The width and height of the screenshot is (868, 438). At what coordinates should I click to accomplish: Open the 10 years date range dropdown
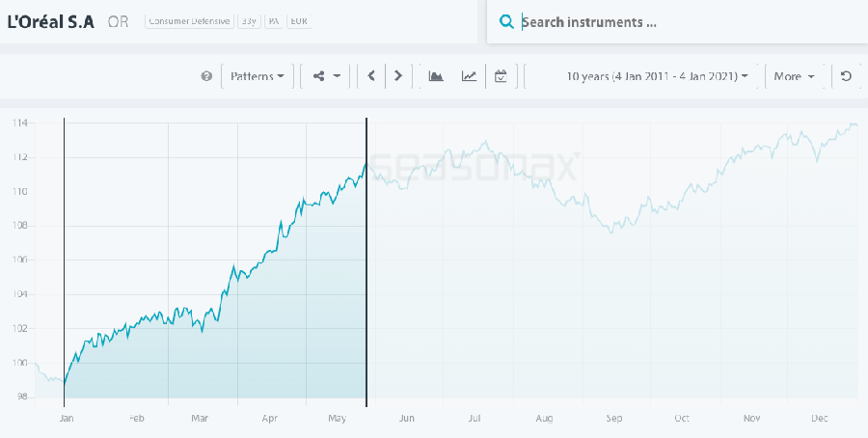(x=657, y=76)
